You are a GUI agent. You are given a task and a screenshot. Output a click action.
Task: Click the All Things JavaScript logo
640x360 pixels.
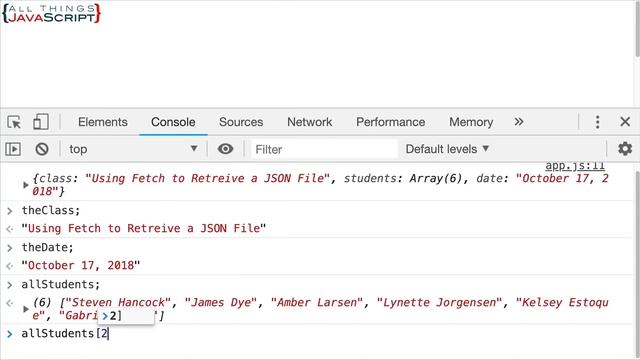click(x=51, y=13)
